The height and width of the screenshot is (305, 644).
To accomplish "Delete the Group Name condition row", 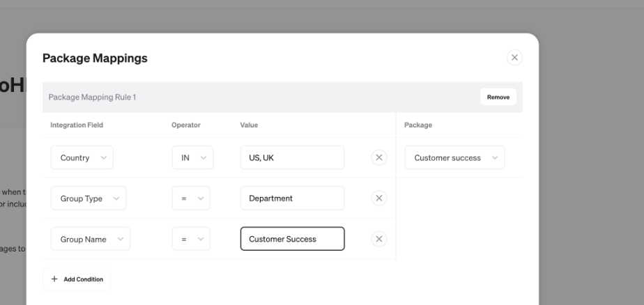I will [x=378, y=239].
